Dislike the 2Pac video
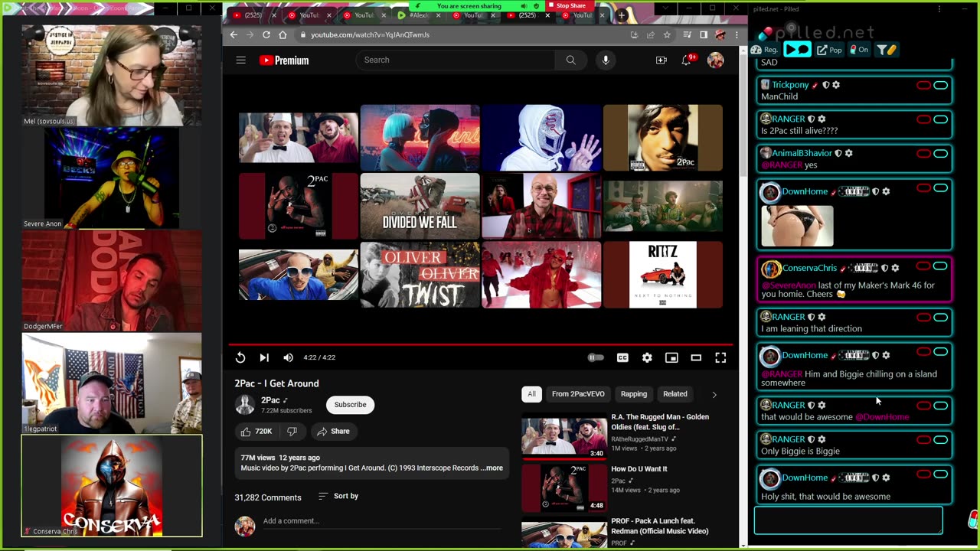 (x=292, y=432)
